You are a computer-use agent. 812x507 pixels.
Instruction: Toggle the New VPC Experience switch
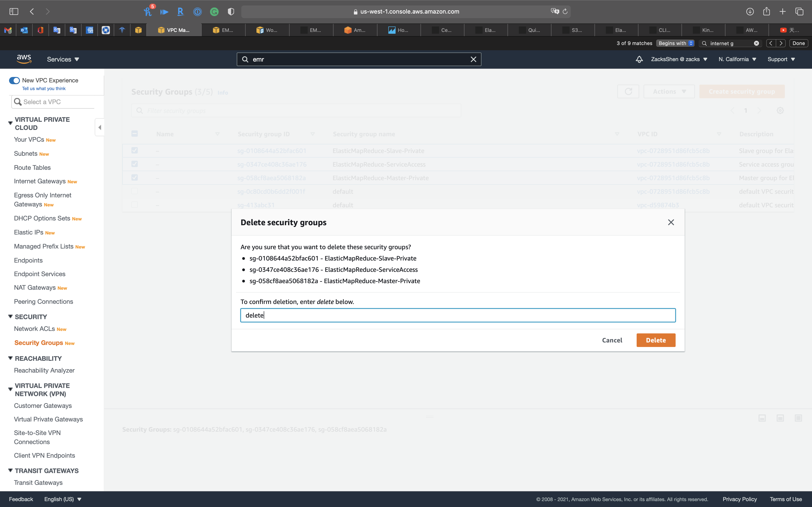tap(14, 81)
